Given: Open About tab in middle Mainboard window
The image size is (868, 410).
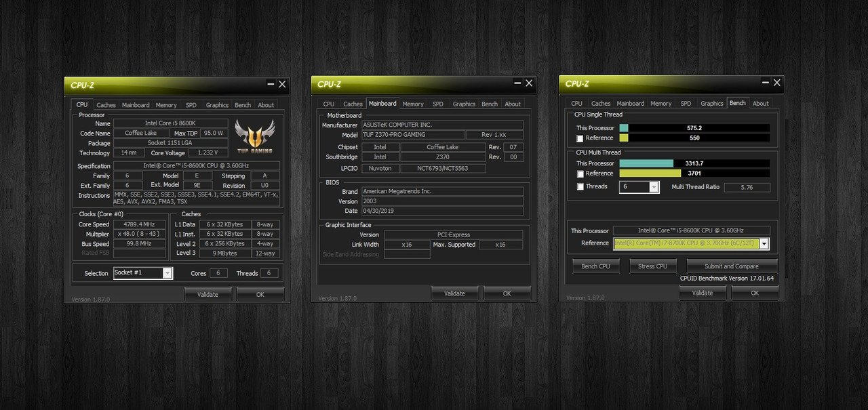Looking at the screenshot, I should pyautogui.click(x=513, y=104).
